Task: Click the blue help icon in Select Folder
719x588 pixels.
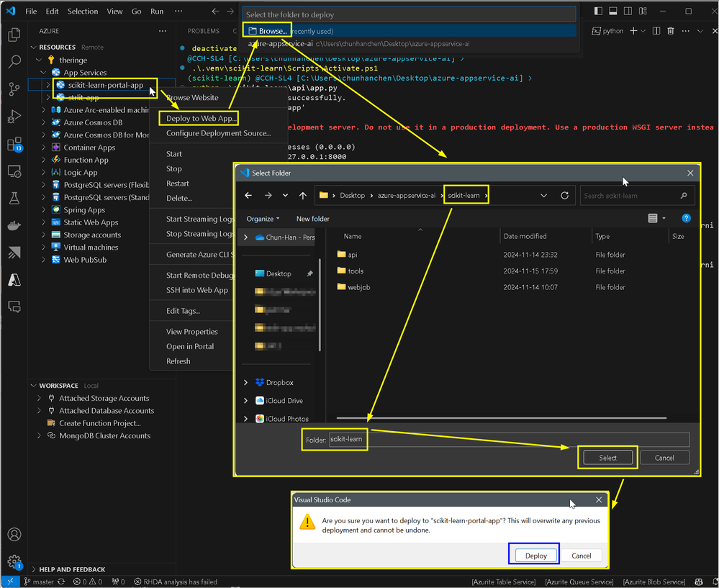Action: point(686,218)
